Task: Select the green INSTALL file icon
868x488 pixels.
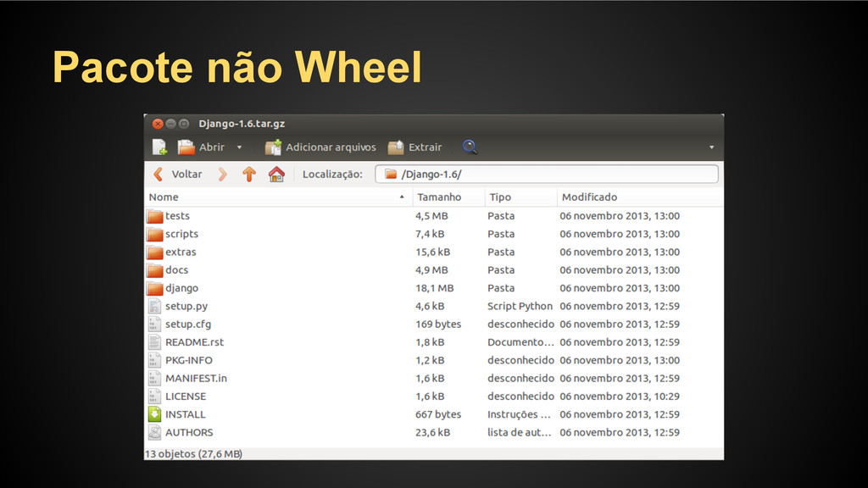Action: coord(154,414)
